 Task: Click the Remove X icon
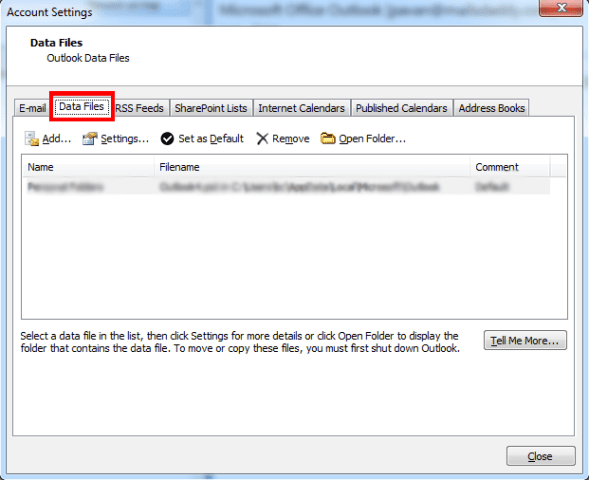point(262,139)
